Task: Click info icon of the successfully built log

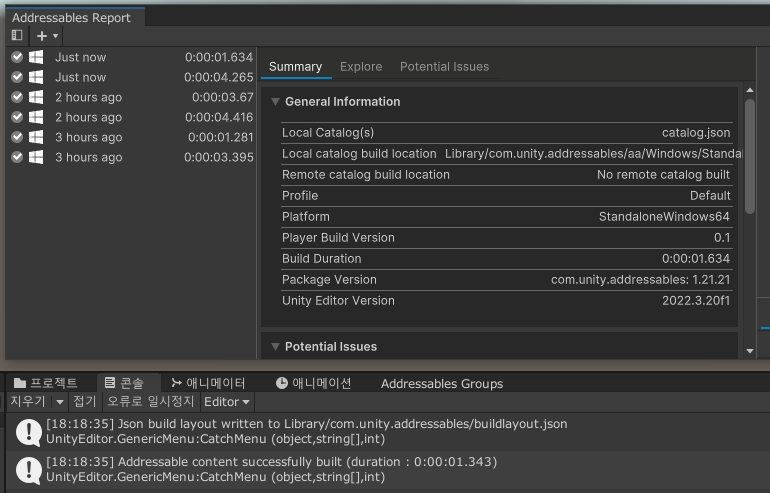Action: (28, 470)
